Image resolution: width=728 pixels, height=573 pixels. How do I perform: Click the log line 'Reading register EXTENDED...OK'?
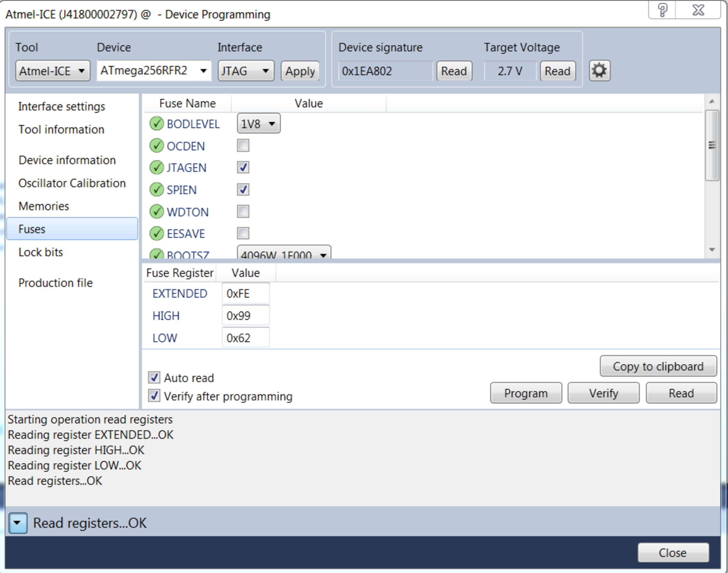click(91, 435)
